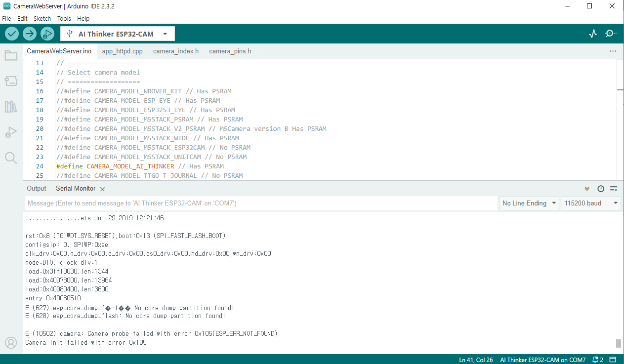The height and width of the screenshot is (364, 624).
Task: Expand the No Line Ending dropdown
Action: pos(529,203)
